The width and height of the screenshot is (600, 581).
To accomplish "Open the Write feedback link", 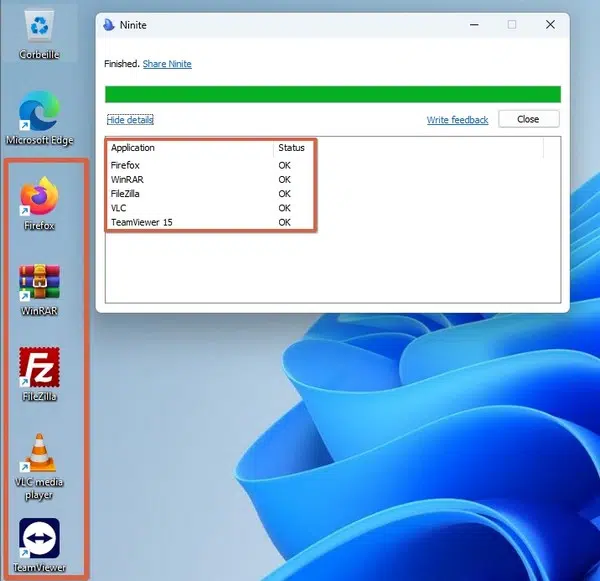I will 457,120.
